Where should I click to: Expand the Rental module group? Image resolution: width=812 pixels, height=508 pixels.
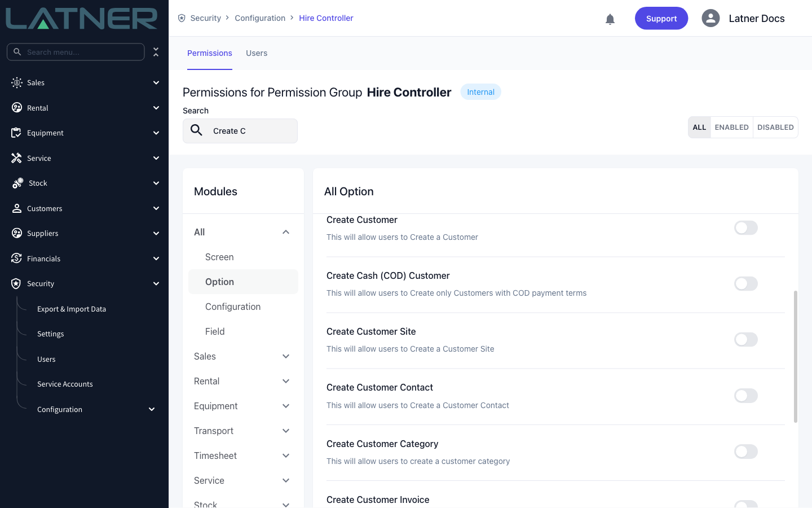coord(286,381)
